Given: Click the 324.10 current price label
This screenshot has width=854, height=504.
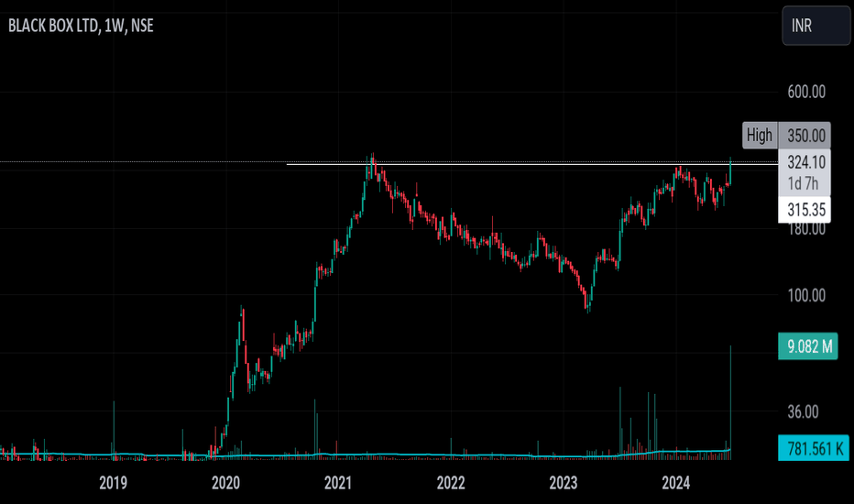Looking at the screenshot, I should [806, 162].
